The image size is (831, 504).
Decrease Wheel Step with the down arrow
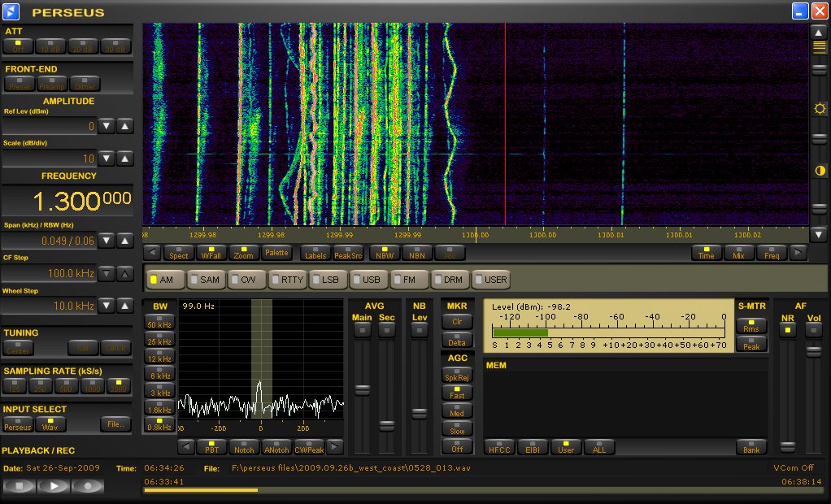[x=107, y=306]
